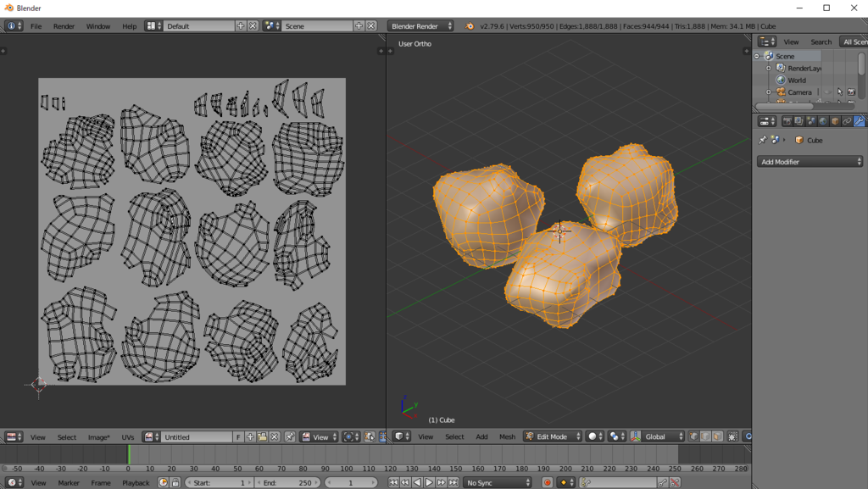Open the UV editor View menu

click(x=37, y=437)
